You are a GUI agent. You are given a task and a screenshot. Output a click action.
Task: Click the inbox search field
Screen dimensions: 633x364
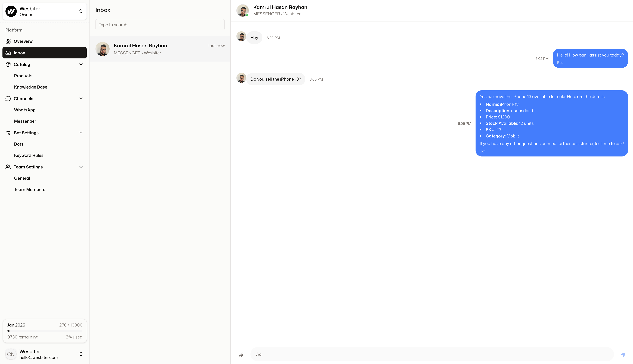160,25
